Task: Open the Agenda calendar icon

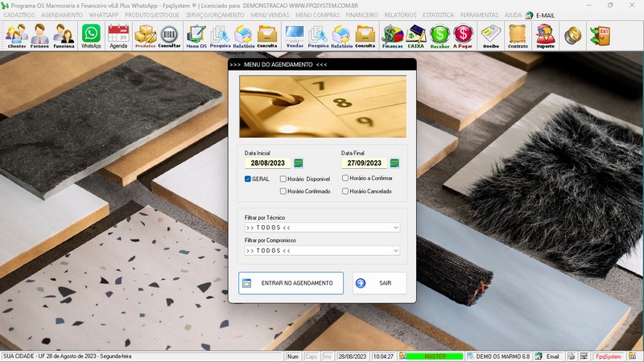Action: click(118, 35)
